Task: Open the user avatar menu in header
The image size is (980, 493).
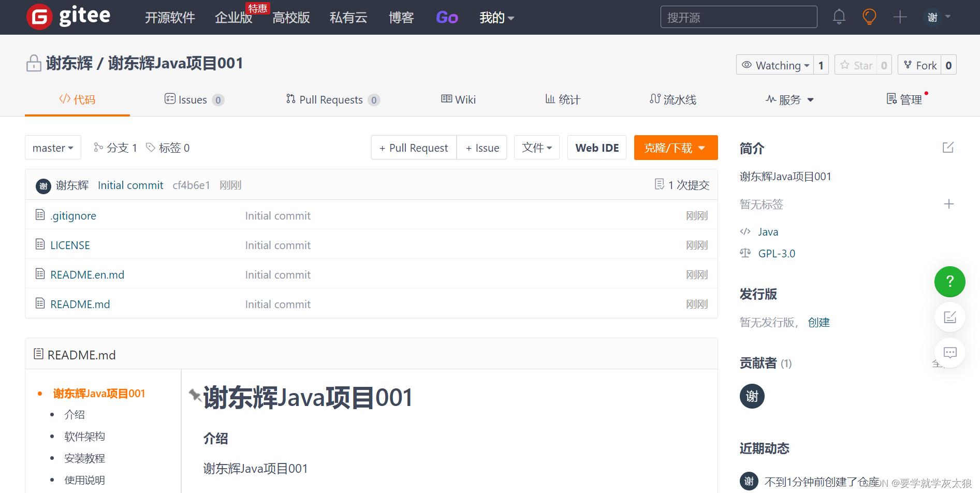Action: (937, 17)
